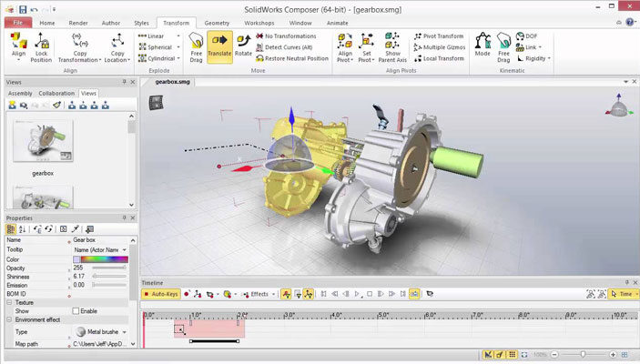Click the orientation compass gizmo in viewport
This screenshot has height=364, width=640.
(619, 106)
